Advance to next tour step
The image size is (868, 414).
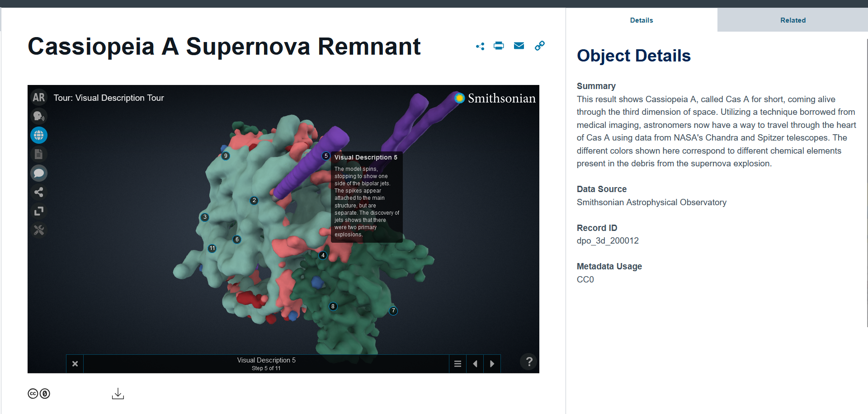pyautogui.click(x=492, y=364)
